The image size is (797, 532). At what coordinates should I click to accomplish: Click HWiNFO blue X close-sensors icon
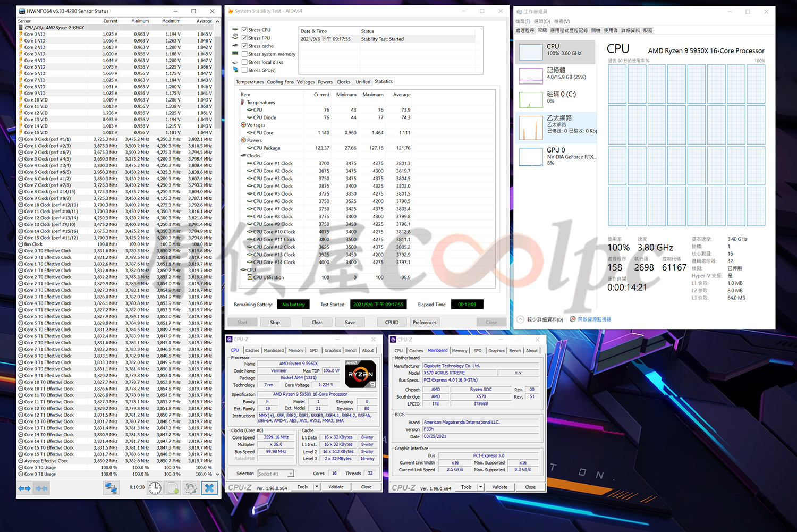tap(209, 488)
